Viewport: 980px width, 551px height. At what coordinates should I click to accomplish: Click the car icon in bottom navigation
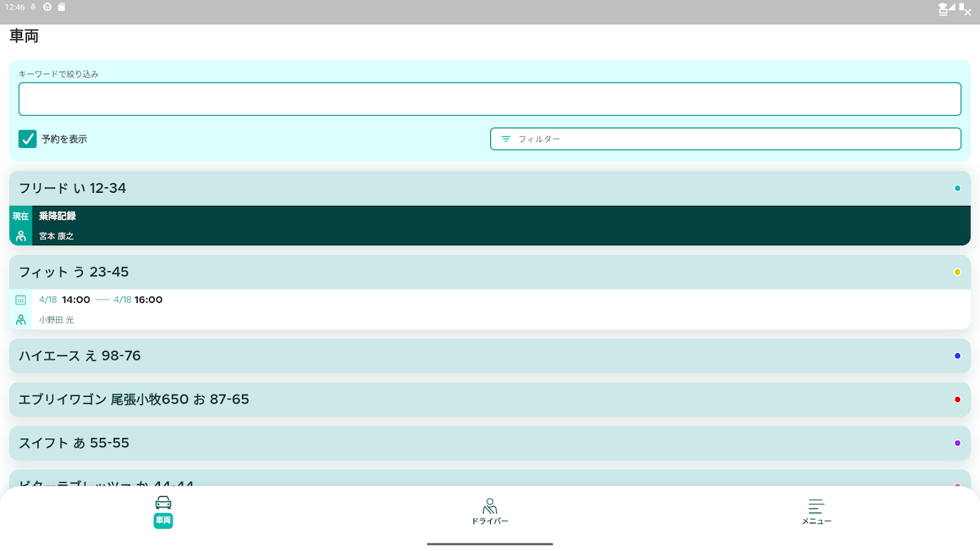pyautogui.click(x=163, y=502)
